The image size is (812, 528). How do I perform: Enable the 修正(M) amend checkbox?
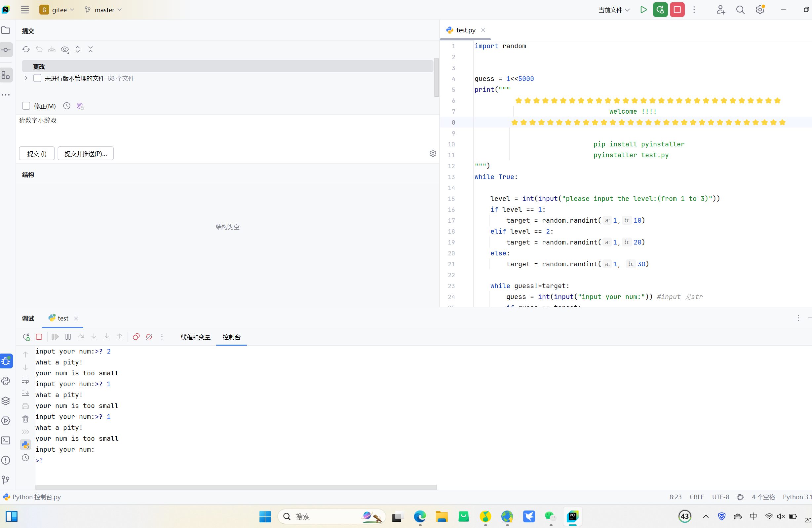coord(26,106)
